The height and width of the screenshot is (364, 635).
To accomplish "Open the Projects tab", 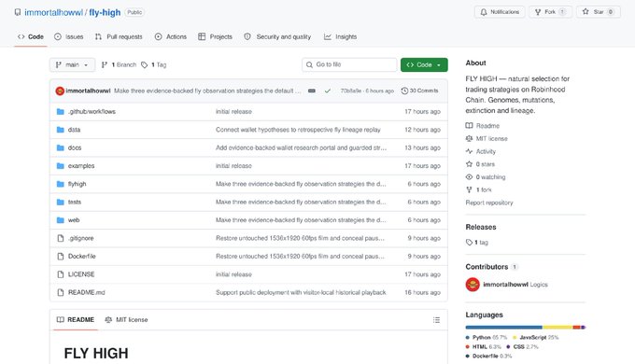I will (215, 36).
